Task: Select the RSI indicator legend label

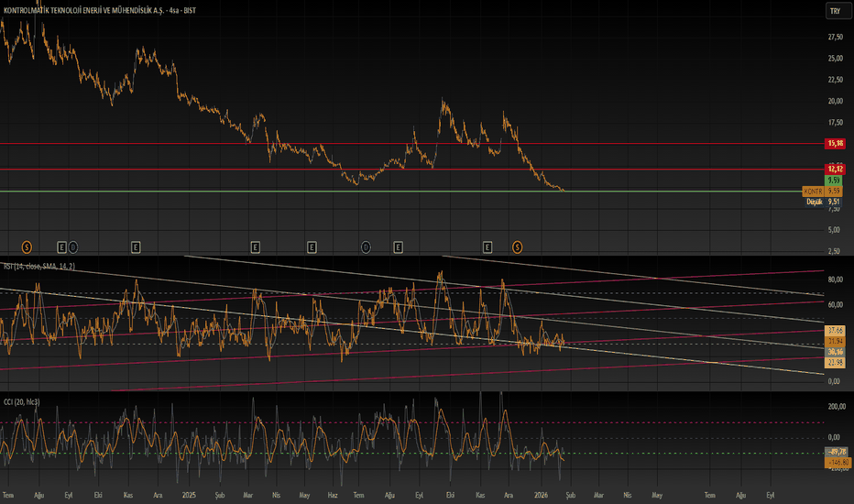Action: 38,266
